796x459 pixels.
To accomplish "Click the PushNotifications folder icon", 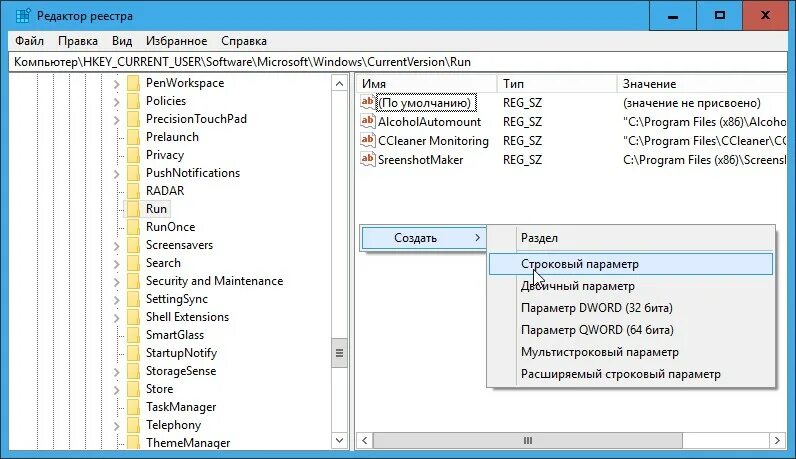I will pyautogui.click(x=134, y=173).
